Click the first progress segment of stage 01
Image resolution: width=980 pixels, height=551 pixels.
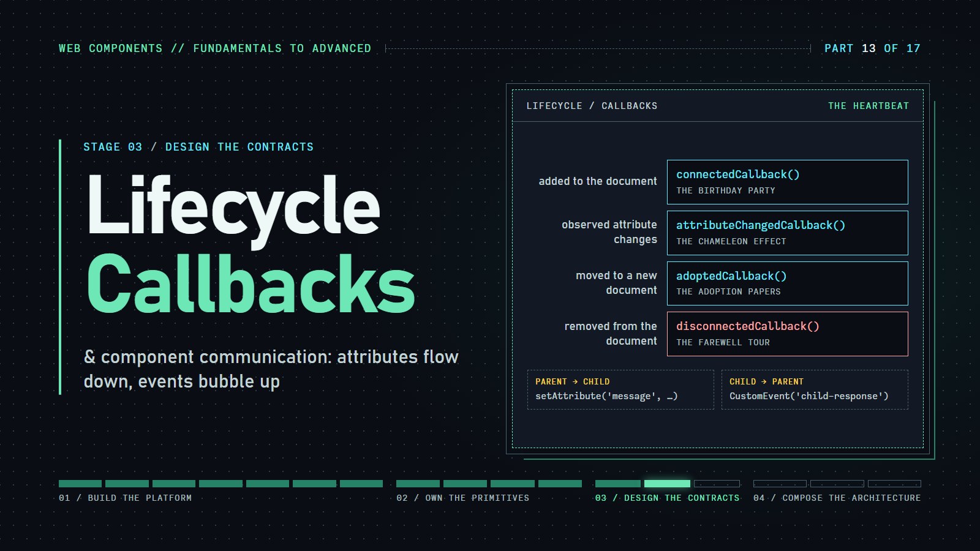(x=80, y=484)
